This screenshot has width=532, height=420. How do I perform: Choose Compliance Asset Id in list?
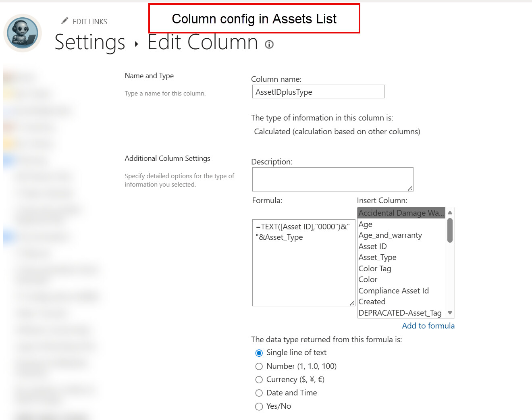(x=394, y=291)
